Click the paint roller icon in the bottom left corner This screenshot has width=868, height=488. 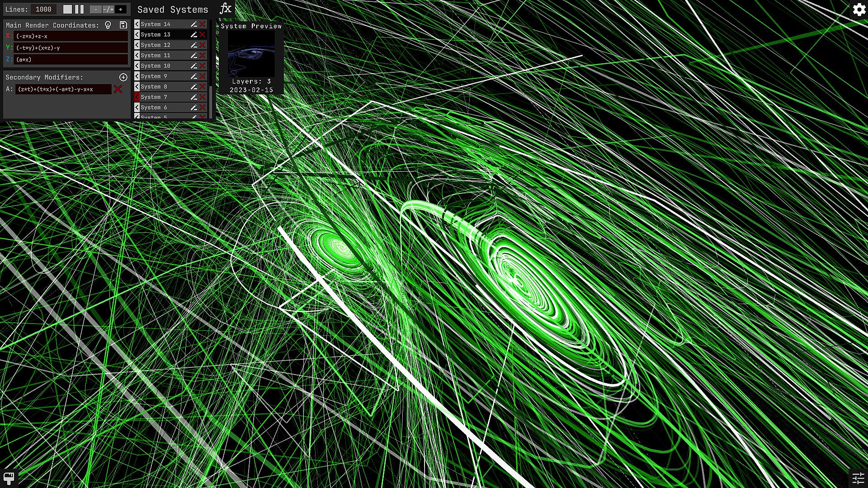[x=9, y=478]
